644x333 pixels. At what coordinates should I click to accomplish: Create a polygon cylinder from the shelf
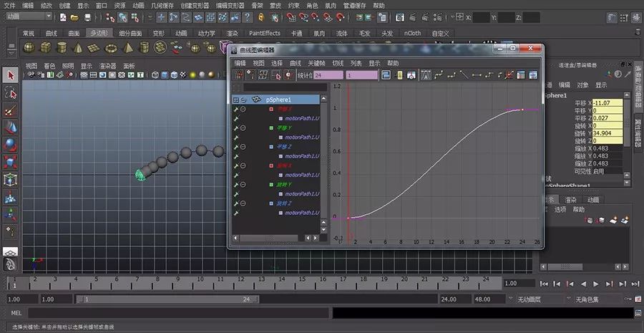62,48
